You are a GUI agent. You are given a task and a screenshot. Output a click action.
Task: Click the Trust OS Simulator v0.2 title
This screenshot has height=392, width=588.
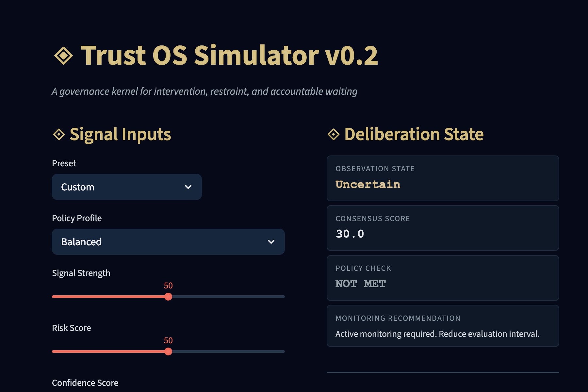(x=229, y=56)
